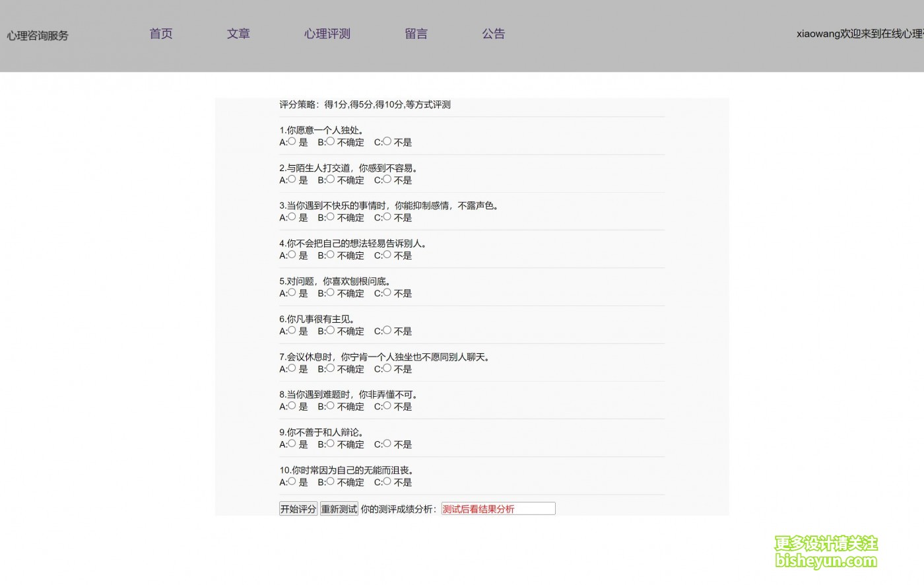Select "不确定" radio for question 2
Image resolution: width=924 pixels, height=585 pixels.
329,180
